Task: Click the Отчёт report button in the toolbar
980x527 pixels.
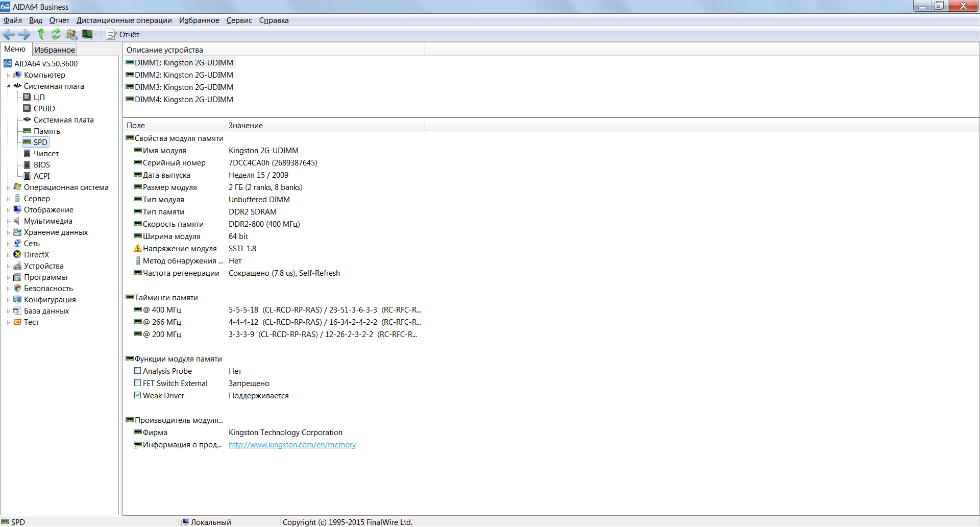Action: pyautogui.click(x=123, y=34)
